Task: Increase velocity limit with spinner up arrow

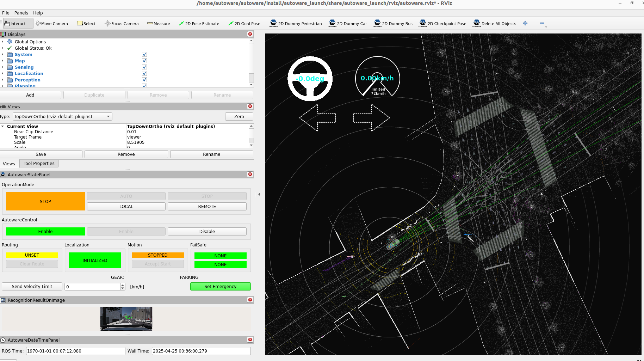Action: pos(123,285)
